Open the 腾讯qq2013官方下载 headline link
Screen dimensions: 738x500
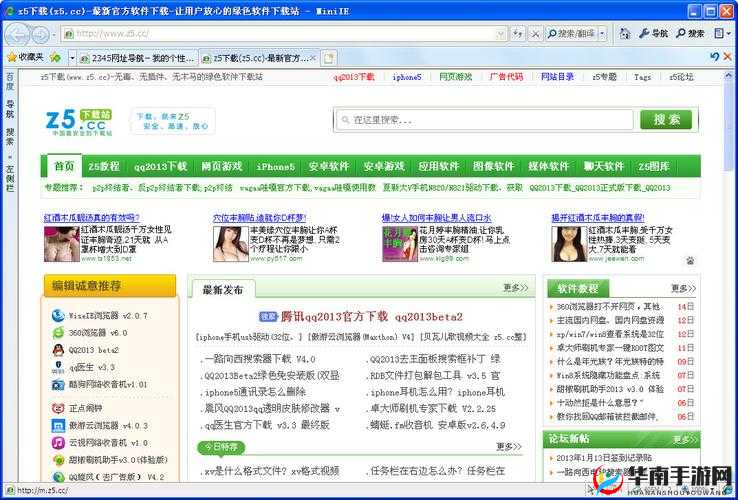[x=371, y=316]
